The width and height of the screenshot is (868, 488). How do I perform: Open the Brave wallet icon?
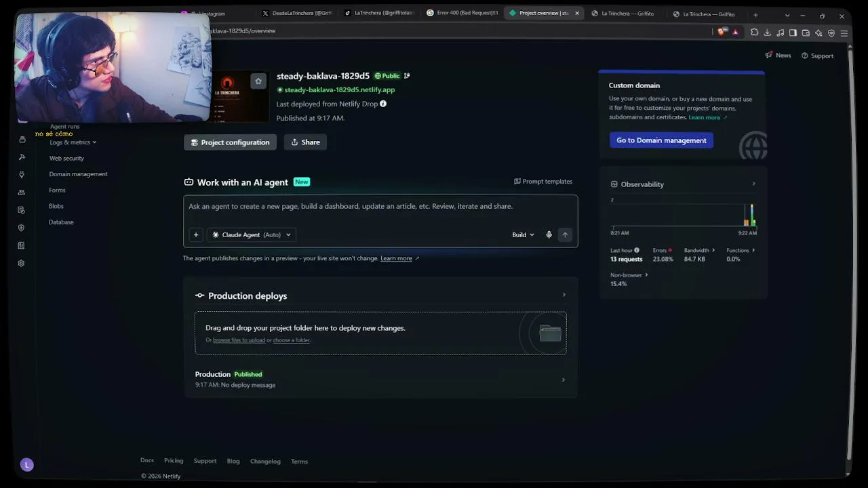pyautogui.click(x=806, y=33)
